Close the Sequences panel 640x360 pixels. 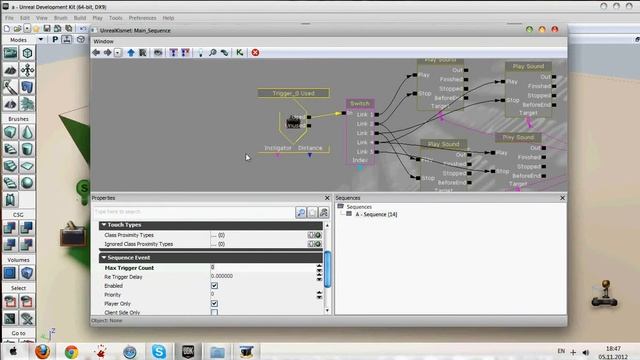click(562, 198)
